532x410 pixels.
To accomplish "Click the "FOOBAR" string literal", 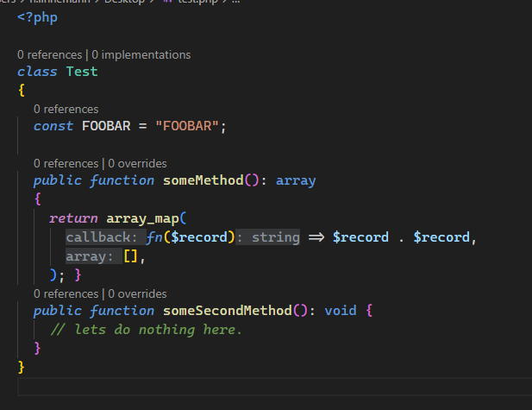I will 187,126.
